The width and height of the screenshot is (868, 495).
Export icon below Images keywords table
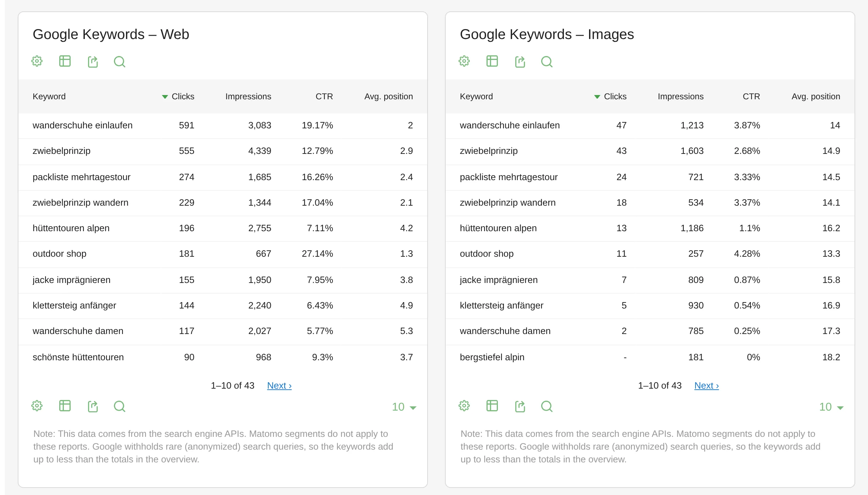click(520, 406)
